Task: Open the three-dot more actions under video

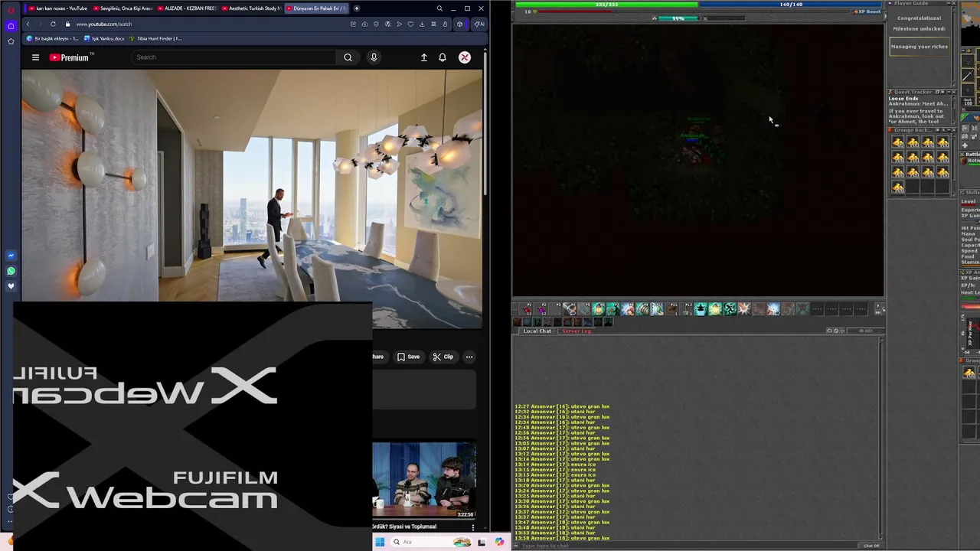Action: click(469, 357)
